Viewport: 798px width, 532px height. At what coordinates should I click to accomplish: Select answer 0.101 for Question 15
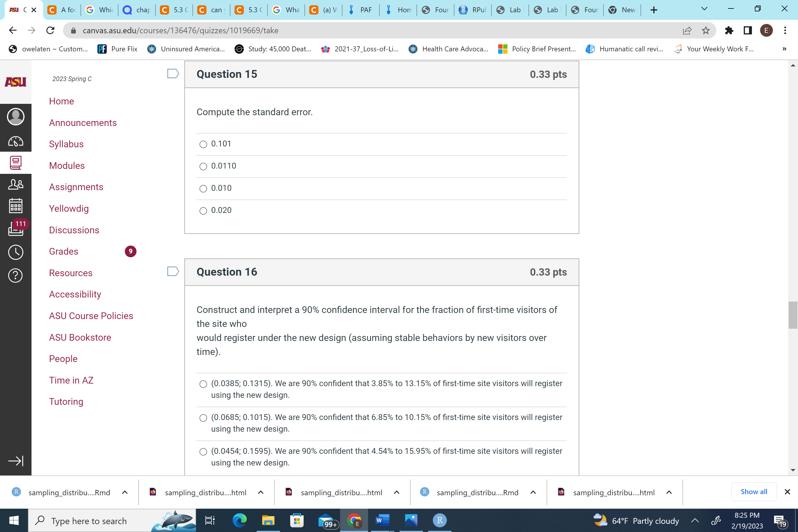(203, 144)
